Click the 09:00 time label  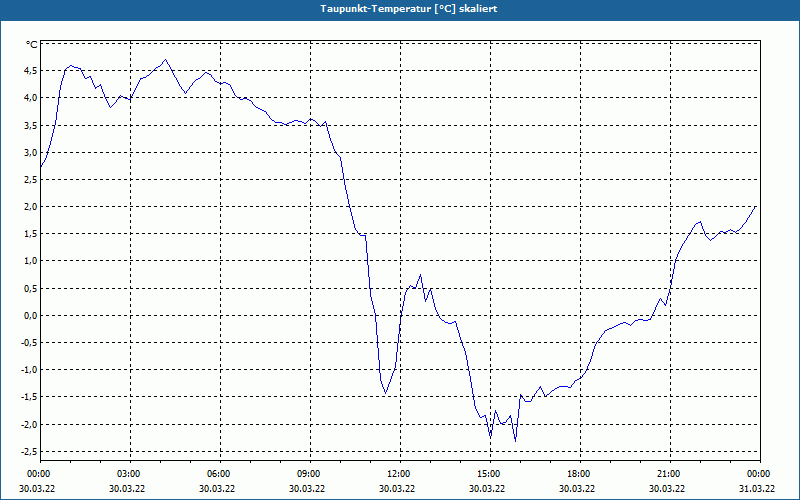311,474
